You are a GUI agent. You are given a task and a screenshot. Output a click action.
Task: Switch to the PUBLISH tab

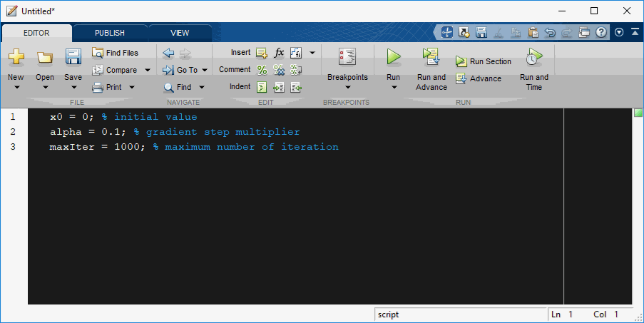tap(110, 33)
